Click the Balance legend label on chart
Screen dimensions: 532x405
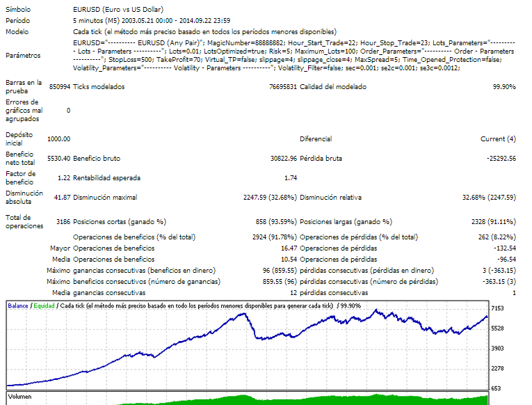pos(18,305)
